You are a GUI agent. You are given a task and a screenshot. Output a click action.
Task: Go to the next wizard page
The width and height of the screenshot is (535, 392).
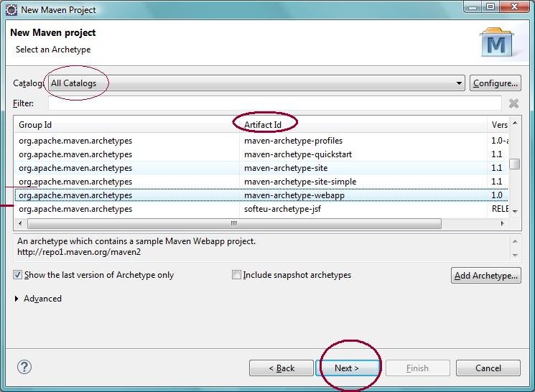point(347,368)
